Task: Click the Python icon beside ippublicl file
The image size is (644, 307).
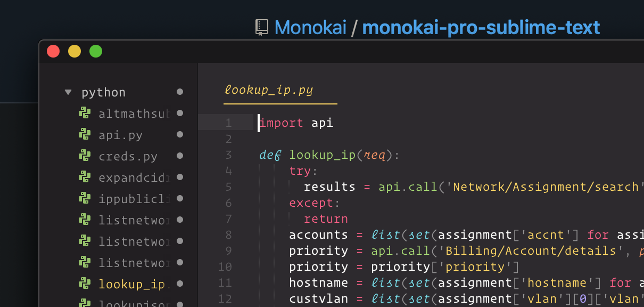Action: (x=85, y=199)
